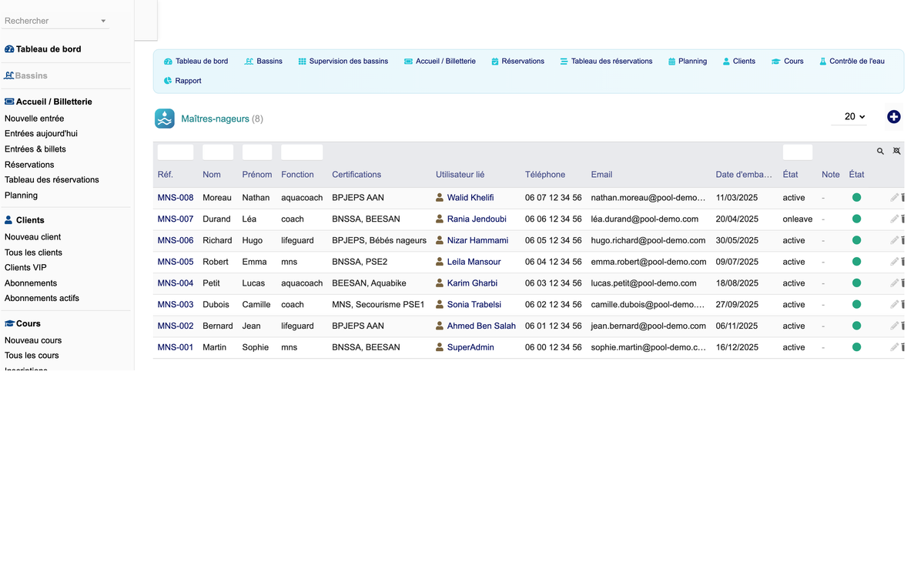924x572 pixels.
Task: Go to Clients VIP in sidebar
Action: (25, 268)
